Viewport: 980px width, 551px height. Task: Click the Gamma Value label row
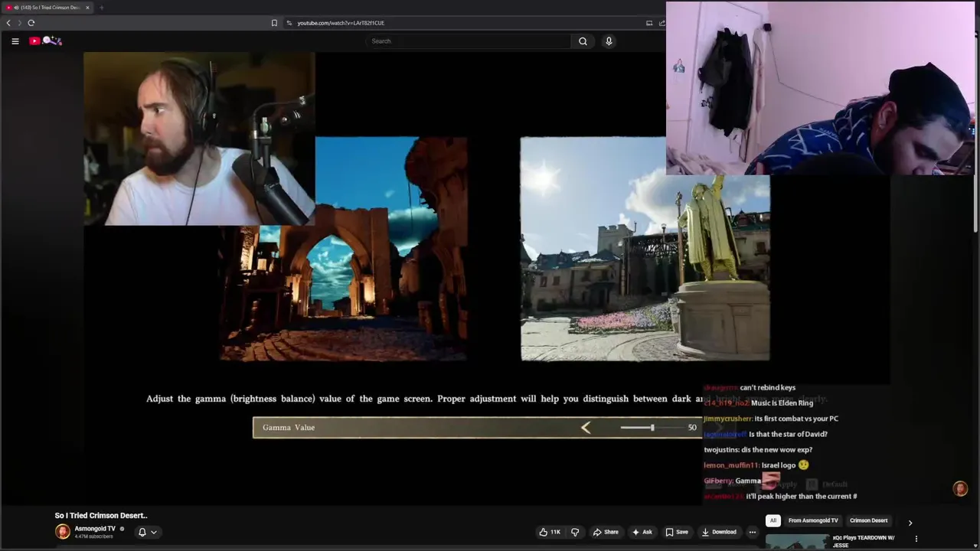click(x=478, y=428)
